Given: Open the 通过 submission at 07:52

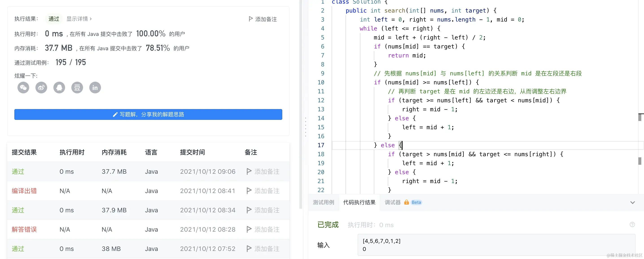Looking at the screenshot, I should pyautogui.click(x=18, y=249).
